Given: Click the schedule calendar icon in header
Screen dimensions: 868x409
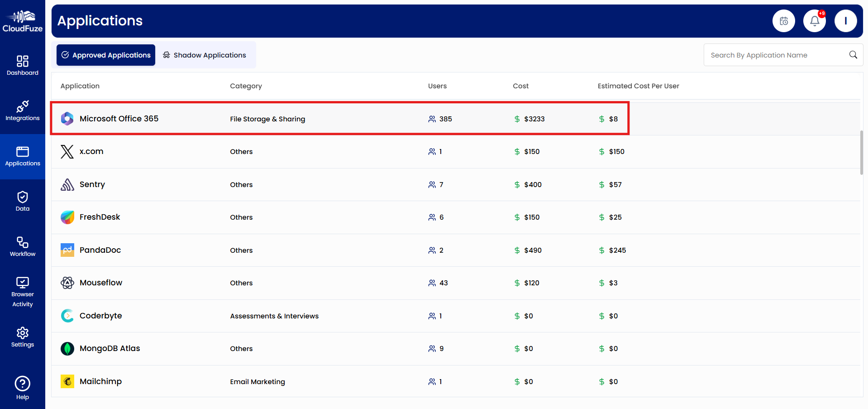Looking at the screenshot, I should [783, 20].
